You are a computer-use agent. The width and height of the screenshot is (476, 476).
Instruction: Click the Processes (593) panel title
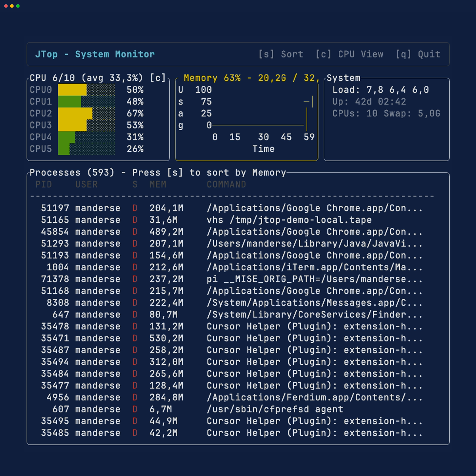pos(158,173)
